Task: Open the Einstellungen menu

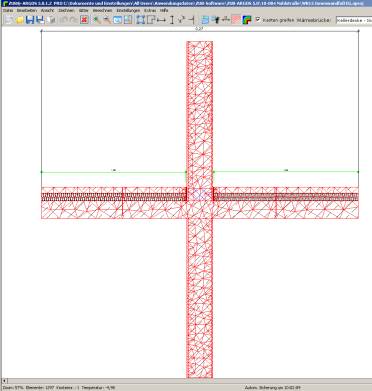Action: [128, 11]
